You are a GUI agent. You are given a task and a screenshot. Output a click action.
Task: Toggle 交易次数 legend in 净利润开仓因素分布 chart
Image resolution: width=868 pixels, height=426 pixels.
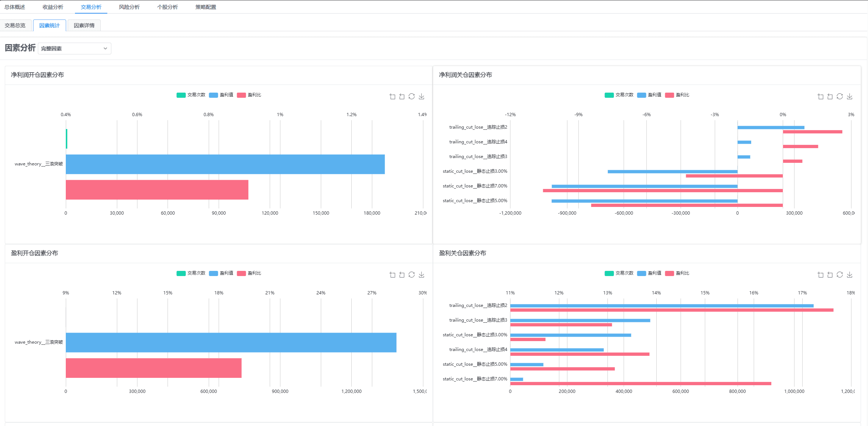click(196, 95)
